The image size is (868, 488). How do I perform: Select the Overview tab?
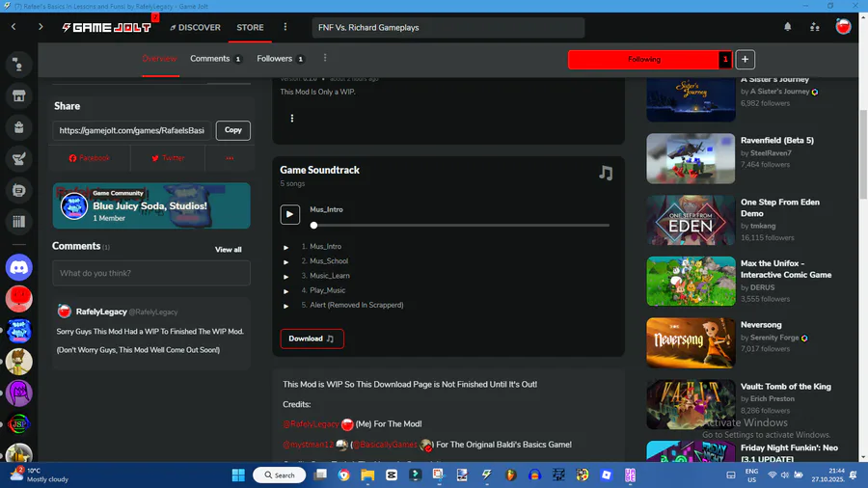point(159,59)
